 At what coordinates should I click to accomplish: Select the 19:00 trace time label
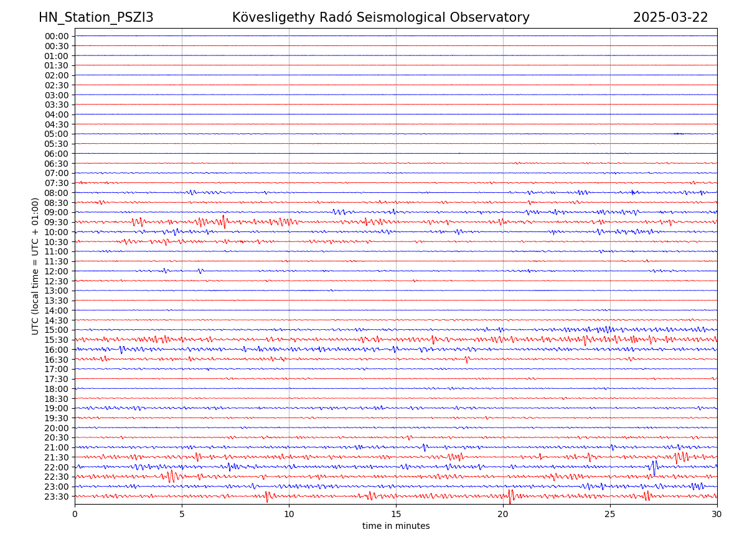tap(57, 408)
